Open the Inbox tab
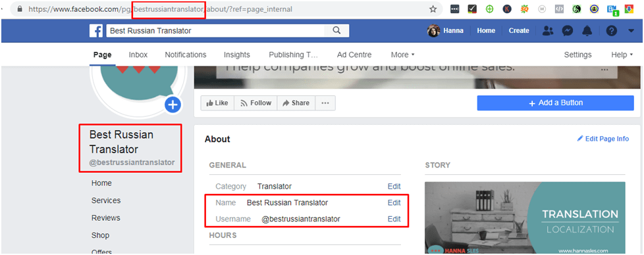 [x=138, y=55]
